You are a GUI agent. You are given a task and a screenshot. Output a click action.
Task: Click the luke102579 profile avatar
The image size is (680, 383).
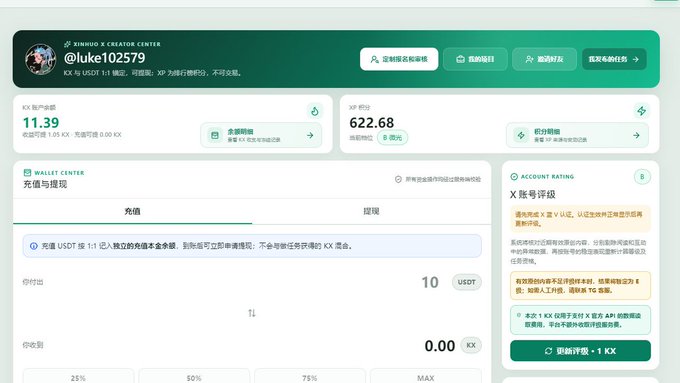pyautogui.click(x=40, y=59)
